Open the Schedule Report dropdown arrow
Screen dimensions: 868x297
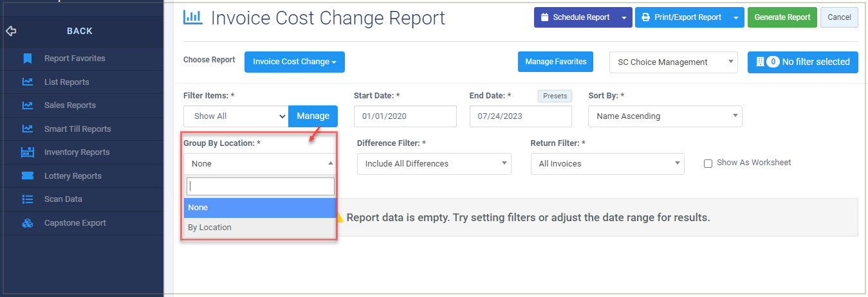(x=624, y=17)
